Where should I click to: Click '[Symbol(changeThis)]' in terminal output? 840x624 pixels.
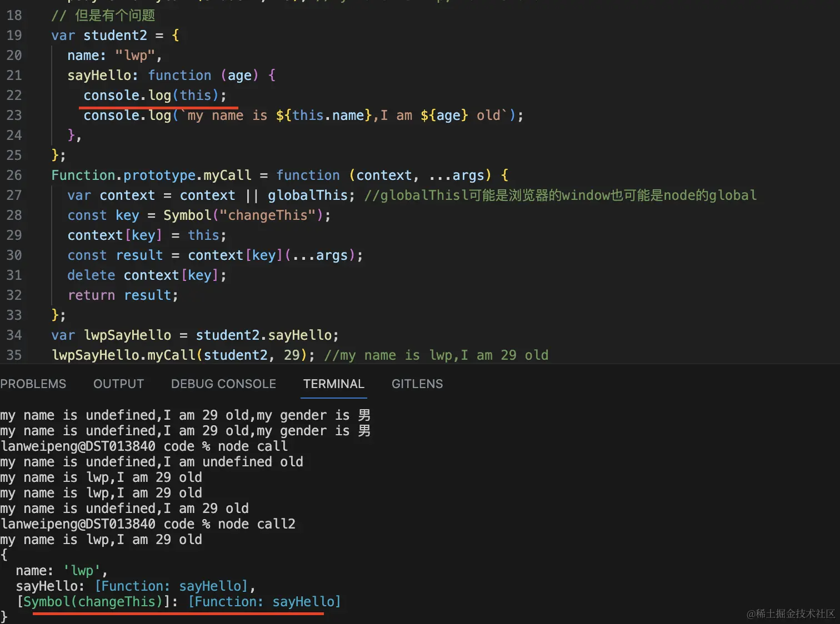[x=94, y=602]
